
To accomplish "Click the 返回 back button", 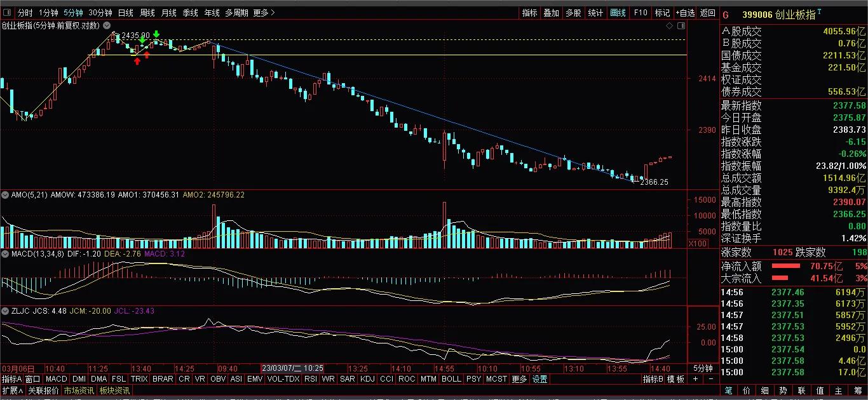I will tap(707, 13).
